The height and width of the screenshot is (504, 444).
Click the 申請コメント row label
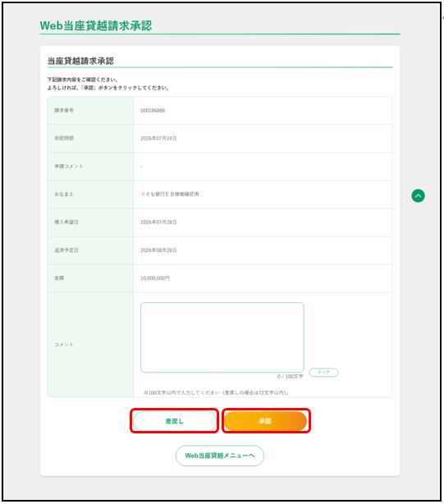point(68,166)
